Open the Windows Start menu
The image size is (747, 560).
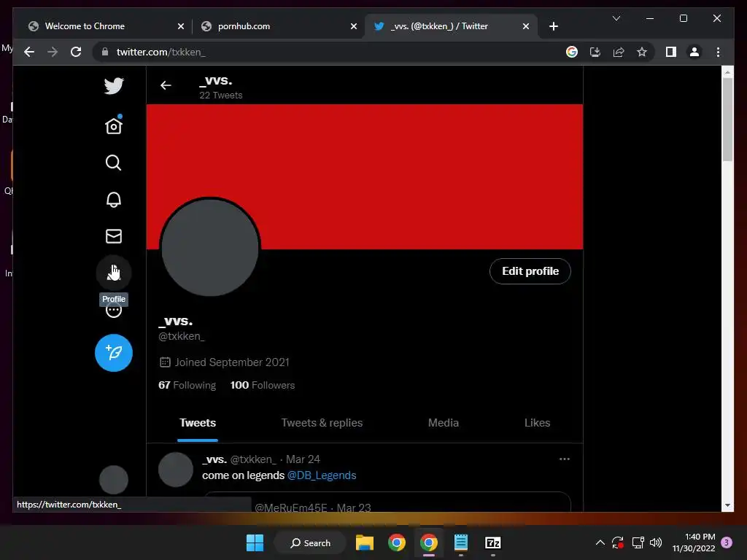coord(255,542)
